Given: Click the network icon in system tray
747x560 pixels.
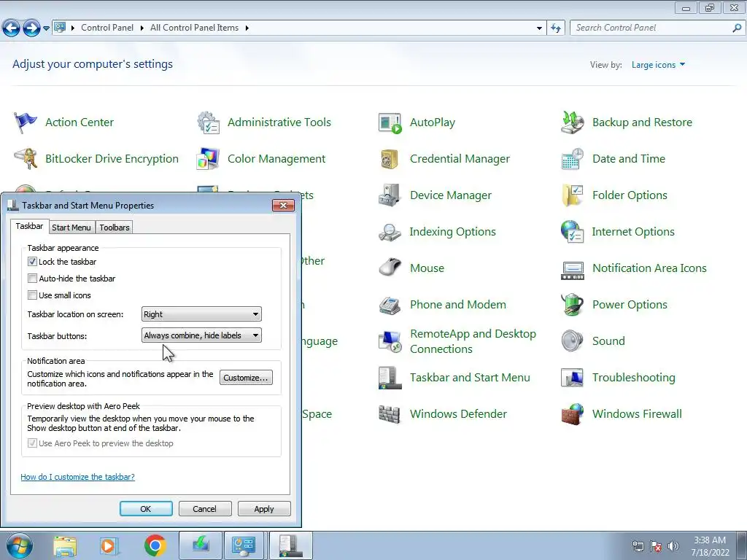Looking at the screenshot, I should [x=638, y=546].
